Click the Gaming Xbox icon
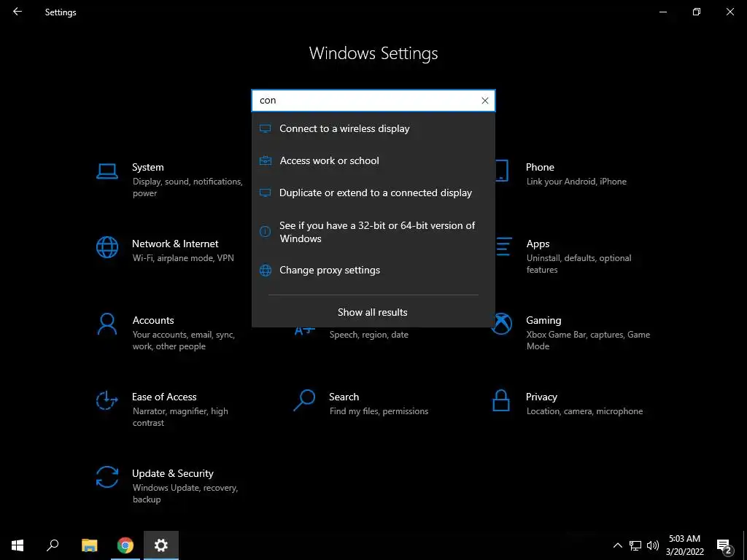 tap(502, 324)
